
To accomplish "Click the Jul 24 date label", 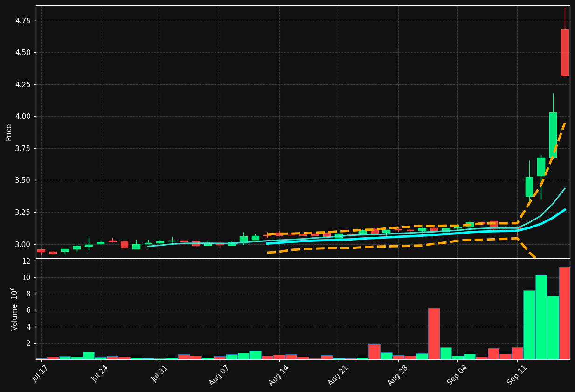I will pyautogui.click(x=99, y=374).
